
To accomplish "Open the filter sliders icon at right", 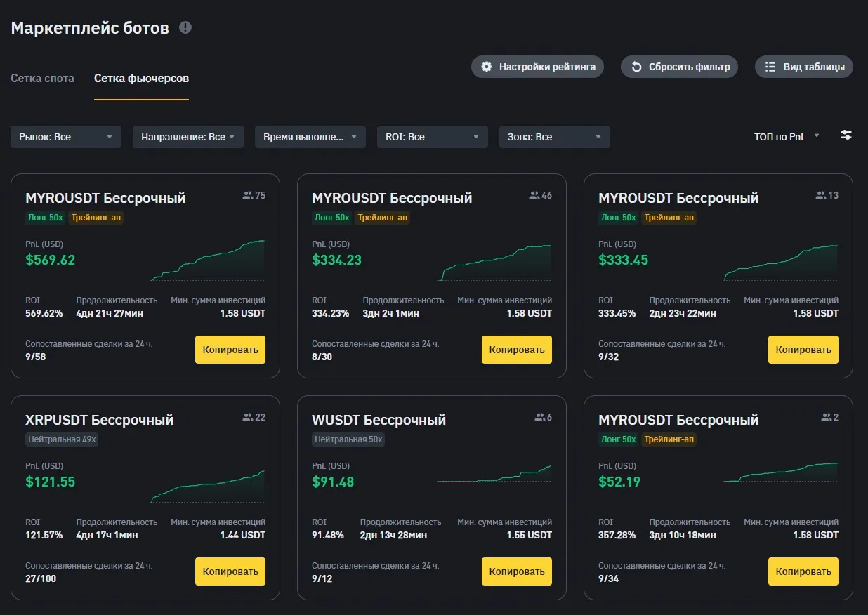I will [x=846, y=135].
